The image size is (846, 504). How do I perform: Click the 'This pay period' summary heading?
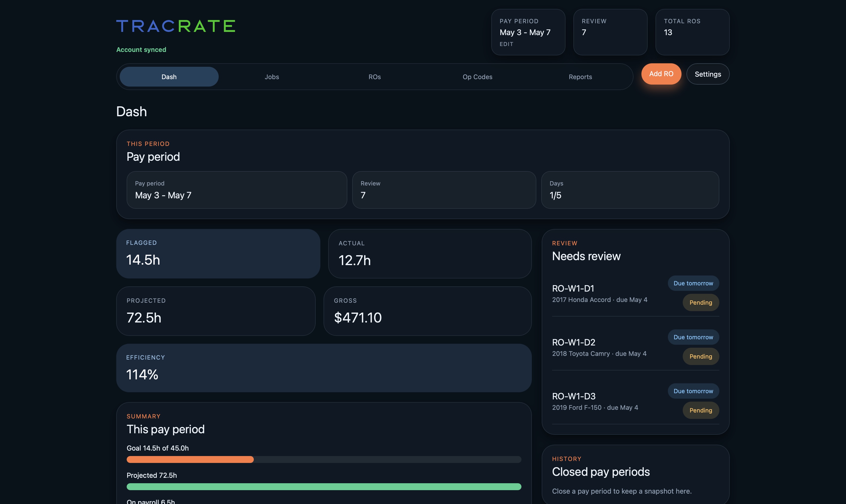(165, 429)
